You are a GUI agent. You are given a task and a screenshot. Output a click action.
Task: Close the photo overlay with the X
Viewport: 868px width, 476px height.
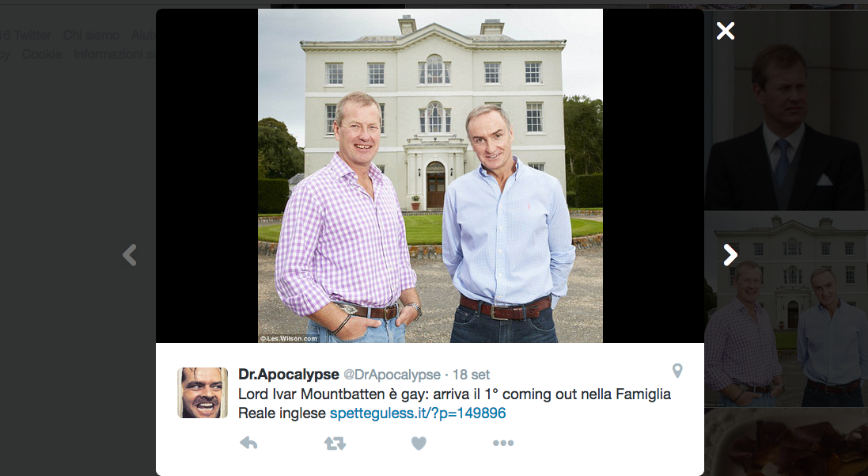coord(725,31)
